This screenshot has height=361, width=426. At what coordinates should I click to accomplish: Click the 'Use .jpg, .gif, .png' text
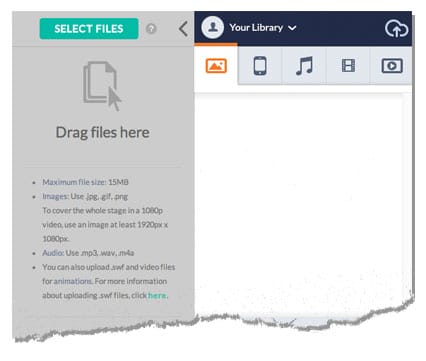coord(99,196)
